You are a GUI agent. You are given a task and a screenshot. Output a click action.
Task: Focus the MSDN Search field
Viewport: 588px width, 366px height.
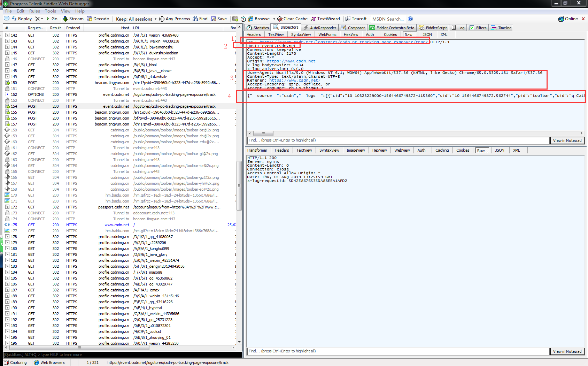coord(388,19)
